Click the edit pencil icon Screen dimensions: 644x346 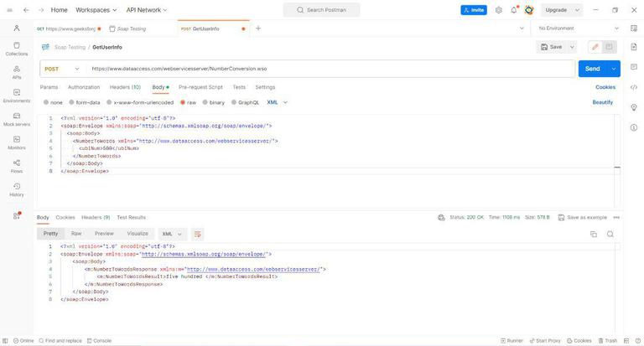[595, 47]
